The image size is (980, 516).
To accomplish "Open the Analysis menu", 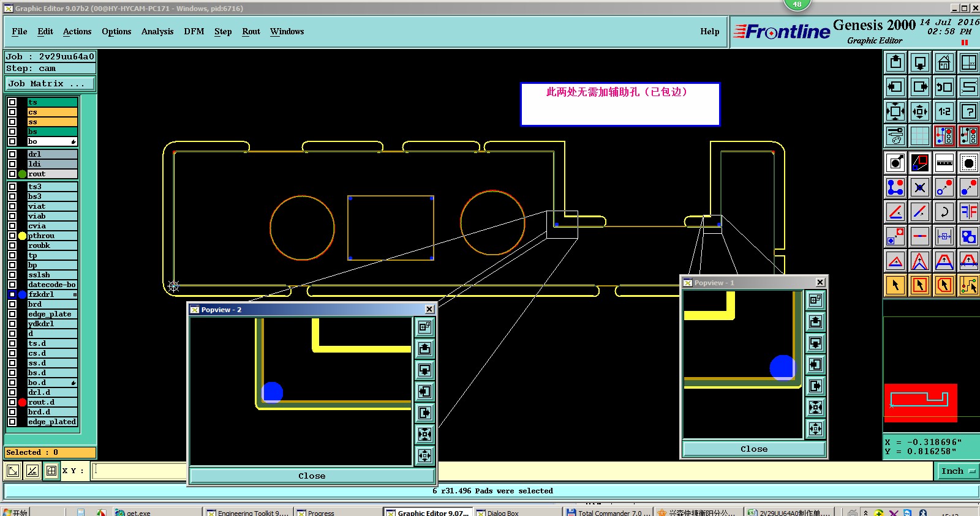I will pos(157,32).
